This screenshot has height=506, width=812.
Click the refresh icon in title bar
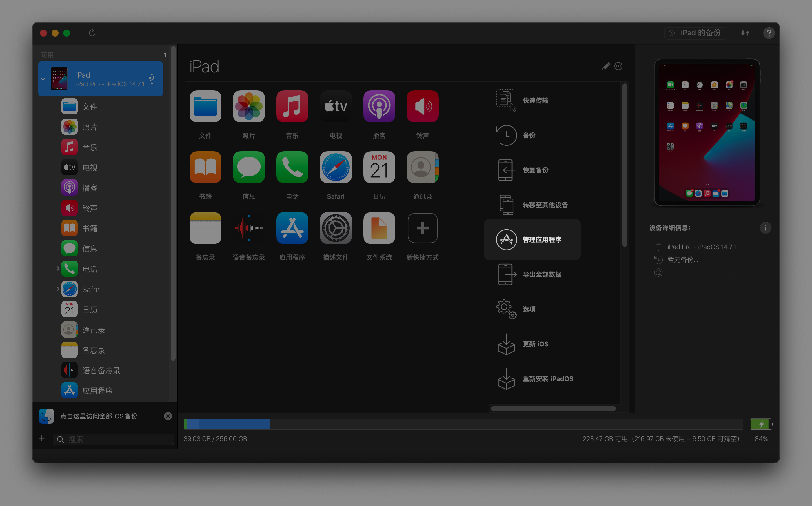[92, 33]
